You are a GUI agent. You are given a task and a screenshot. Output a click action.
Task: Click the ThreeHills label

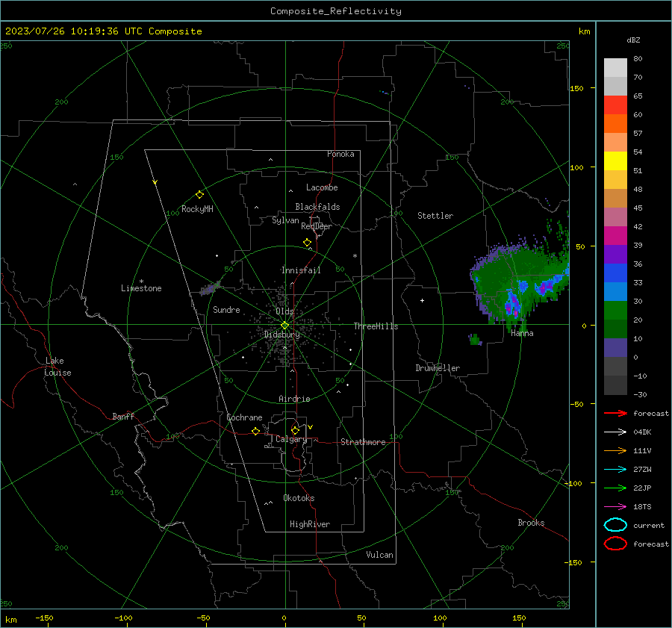coord(376,326)
